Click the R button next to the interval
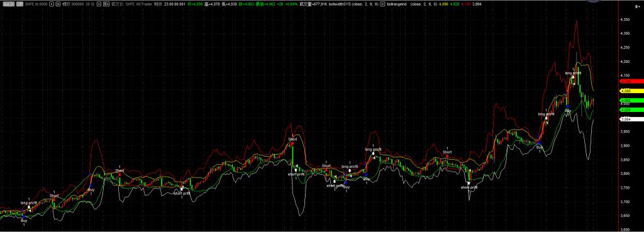The image size is (644, 232). point(106,4)
